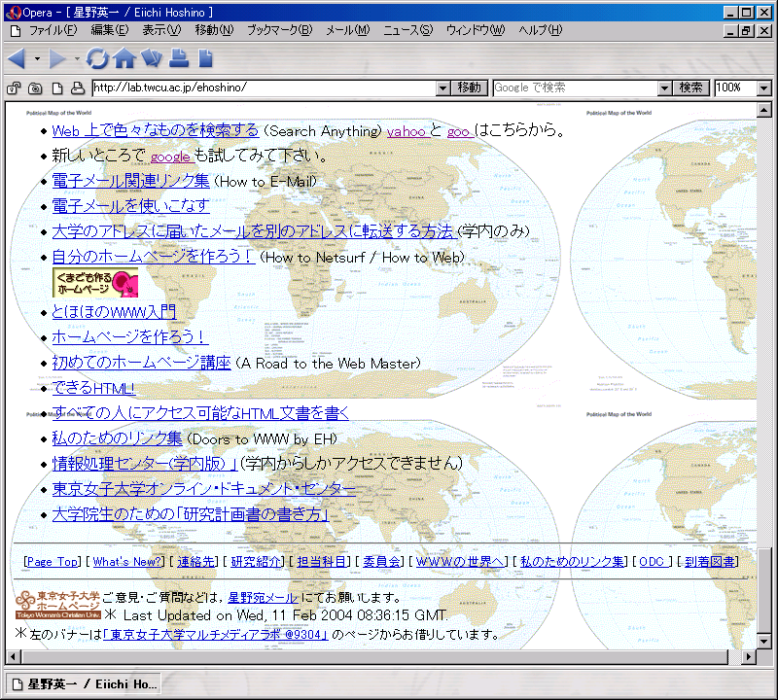Open the ヘルプ(H) menu
The image size is (778, 700).
(x=541, y=30)
